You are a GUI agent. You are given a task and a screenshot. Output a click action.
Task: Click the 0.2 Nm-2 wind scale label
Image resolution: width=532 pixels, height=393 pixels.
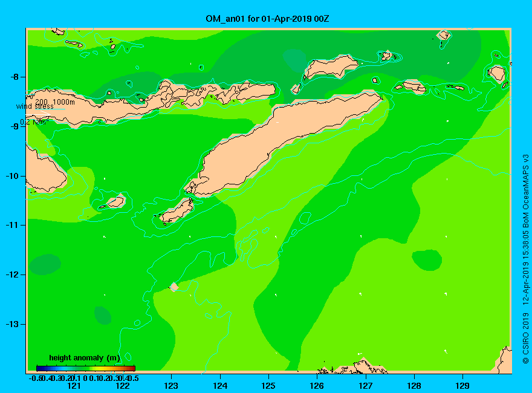(34, 122)
